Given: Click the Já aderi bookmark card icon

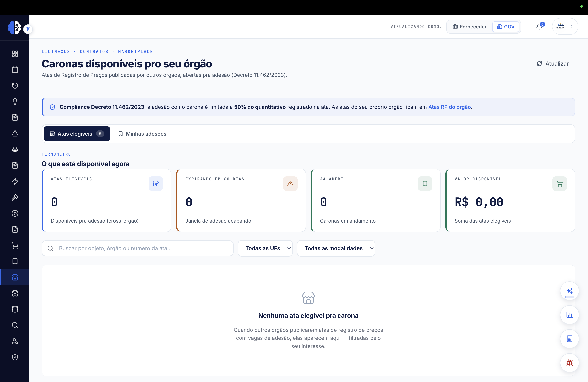Looking at the screenshot, I should (x=425, y=184).
